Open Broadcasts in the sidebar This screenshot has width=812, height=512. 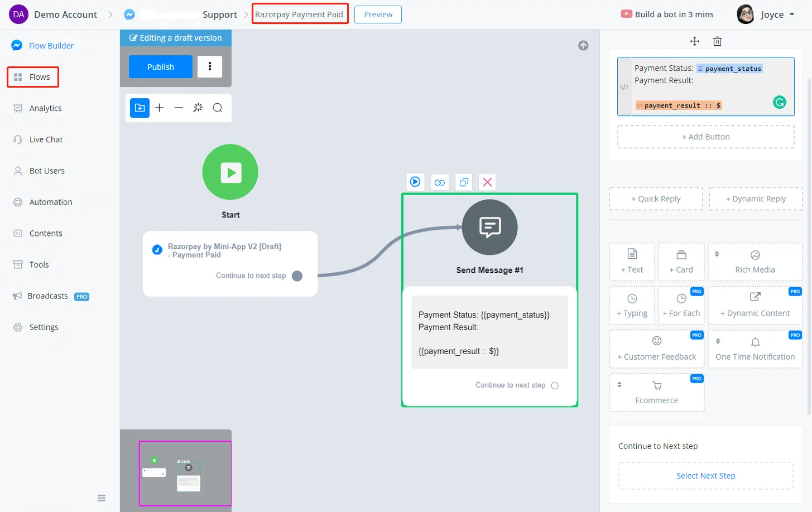51,296
